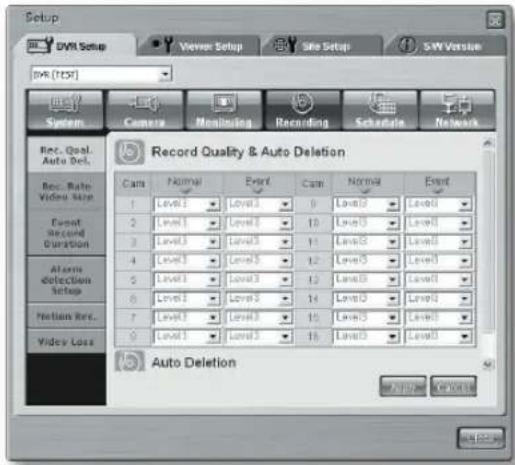515x465 pixels.
Task: Open Normal quality dropdown for Cam 1
Action: coord(186,204)
